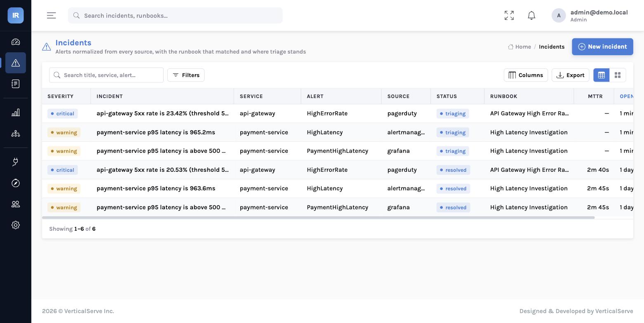The image size is (644, 323).
Task: Open the users team sidebar icon
Action: pos(16,204)
